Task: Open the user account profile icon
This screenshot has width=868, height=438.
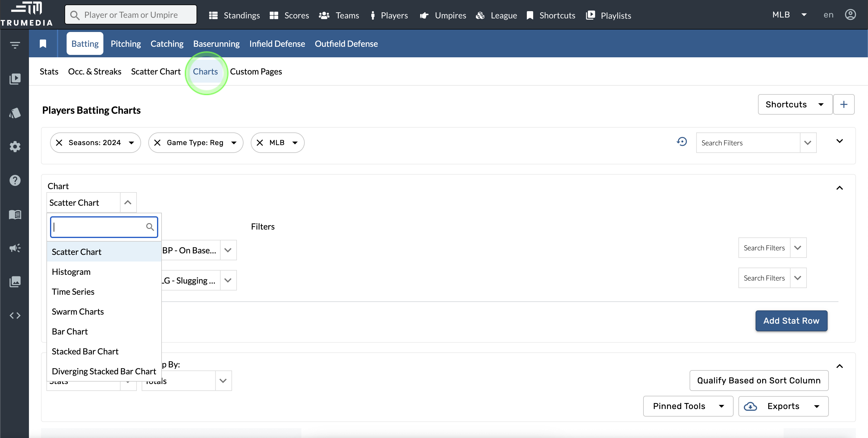Action: click(x=850, y=15)
